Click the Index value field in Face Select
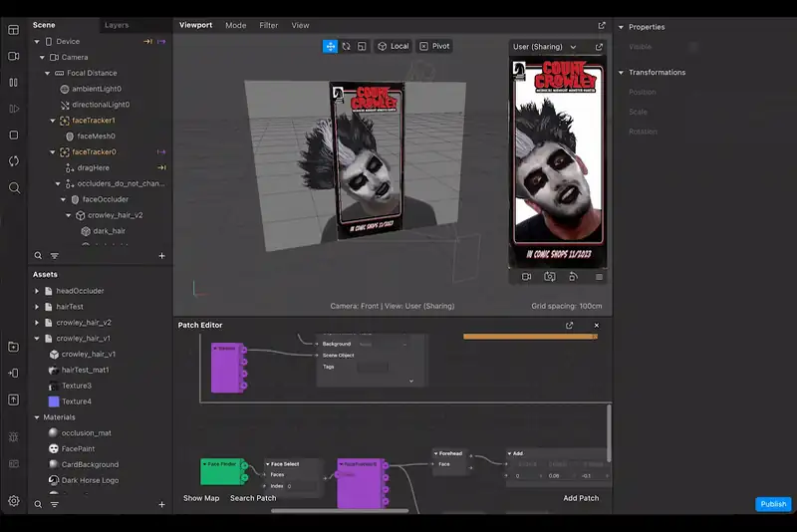The width and height of the screenshot is (797, 532). [x=302, y=486]
